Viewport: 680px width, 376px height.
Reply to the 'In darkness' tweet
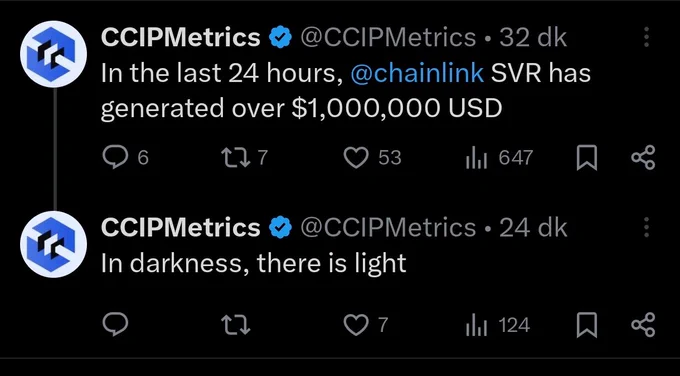115,325
